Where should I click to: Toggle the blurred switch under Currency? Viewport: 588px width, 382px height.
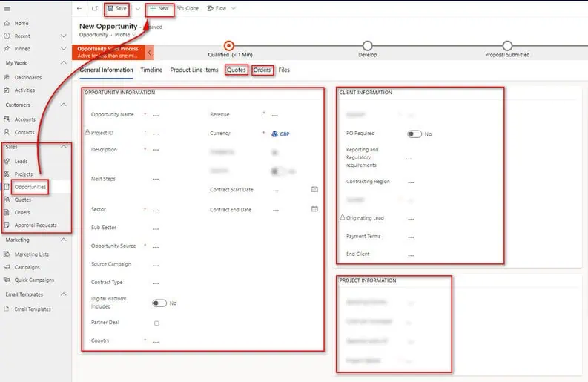(x=278, y=171)
